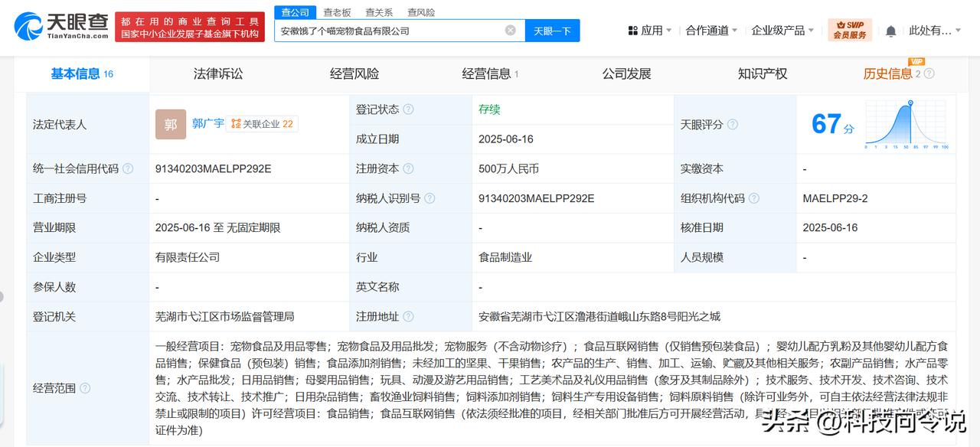Screen dimensions: 980x447
Task: Select the 查关系 search tab
Action: click(x=379, y=12)
